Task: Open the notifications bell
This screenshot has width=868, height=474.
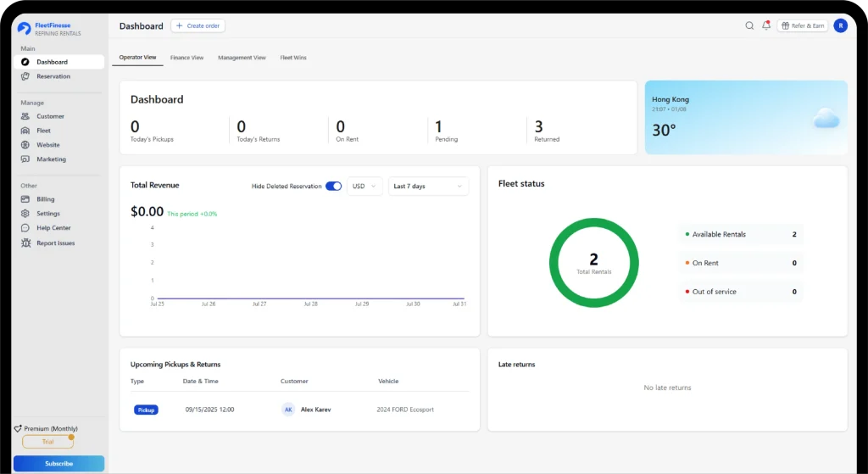Action: pyautogui.click(x=766, y=25)
